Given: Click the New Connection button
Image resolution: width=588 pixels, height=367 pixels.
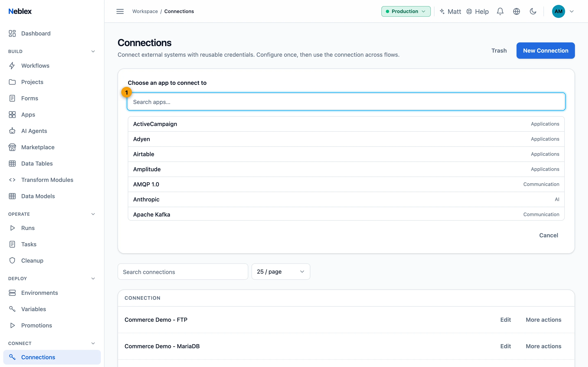Looking at the screenshot, I should click(546, 51).
